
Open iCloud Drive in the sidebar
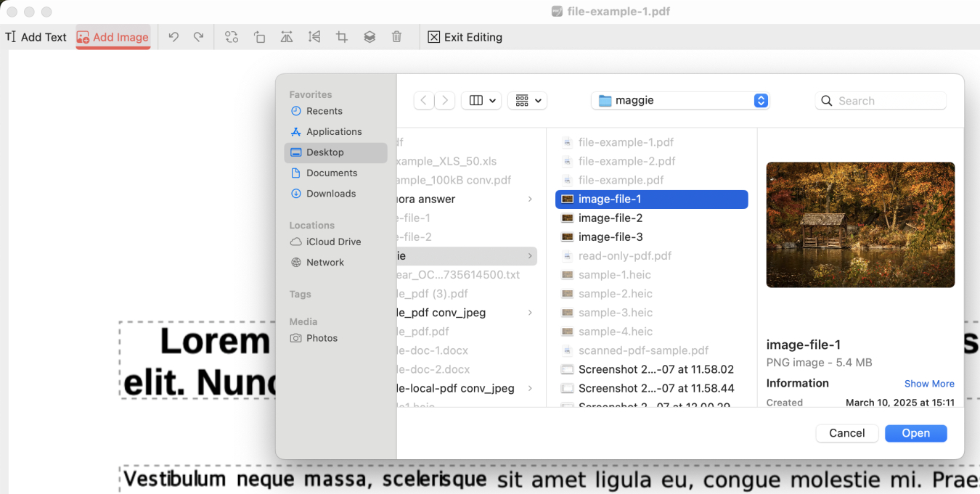tap(333, 242)
